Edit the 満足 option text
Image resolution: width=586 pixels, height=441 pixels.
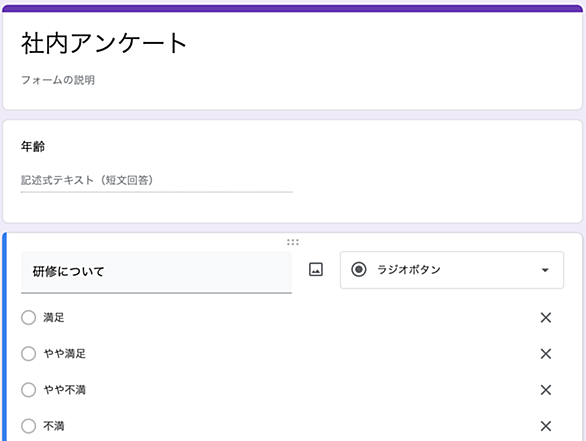pyautogui.click(x=54, y=318)
